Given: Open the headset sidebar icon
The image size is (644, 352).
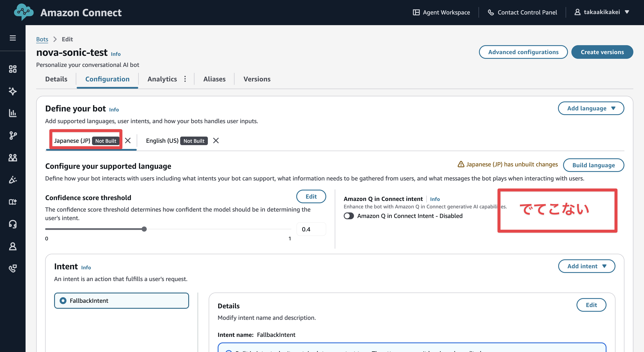Looking at the screenshot, I should (x=13, y=224).
